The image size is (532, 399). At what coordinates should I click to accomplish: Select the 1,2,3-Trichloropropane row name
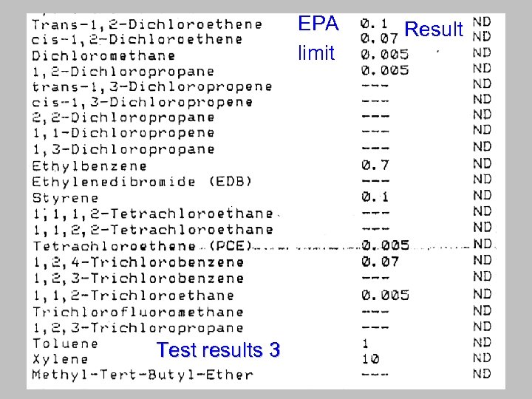[138, 328]
